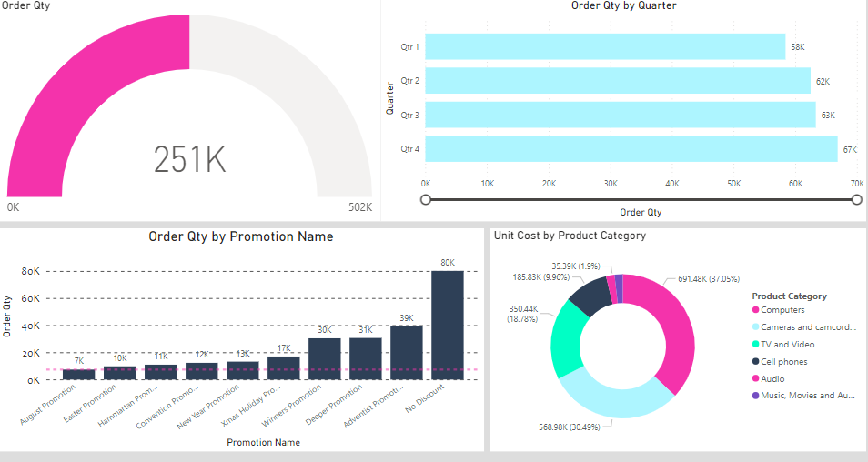Select the Qtr 1 bar
The width and height of the screenshot is (868, 462).
coord(604,46)
